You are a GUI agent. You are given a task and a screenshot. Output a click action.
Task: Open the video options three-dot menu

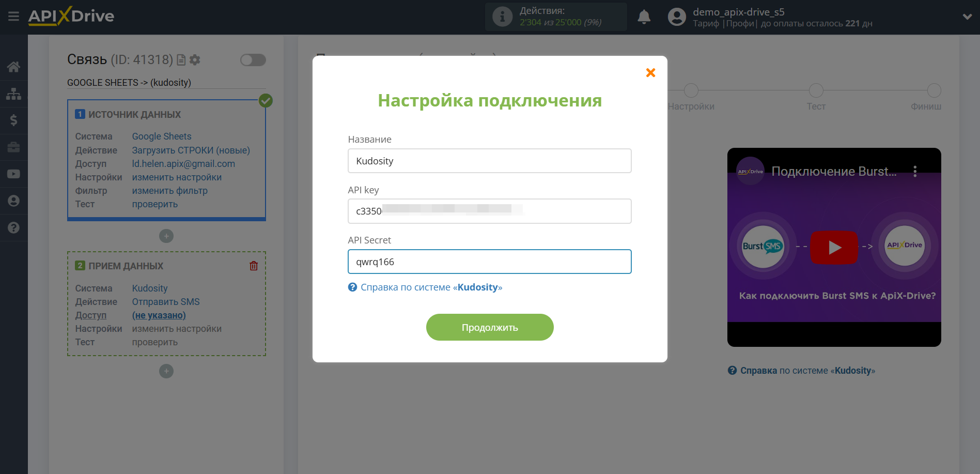click(x=915, y=172)
